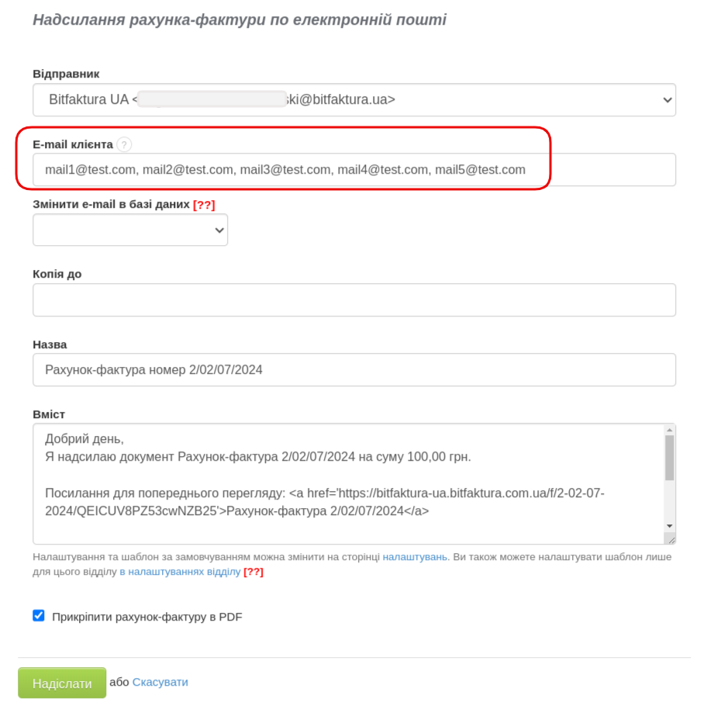
Task: Click the red [??] marker after в налаштуваннях відділу
Action: tap(254, 572)
